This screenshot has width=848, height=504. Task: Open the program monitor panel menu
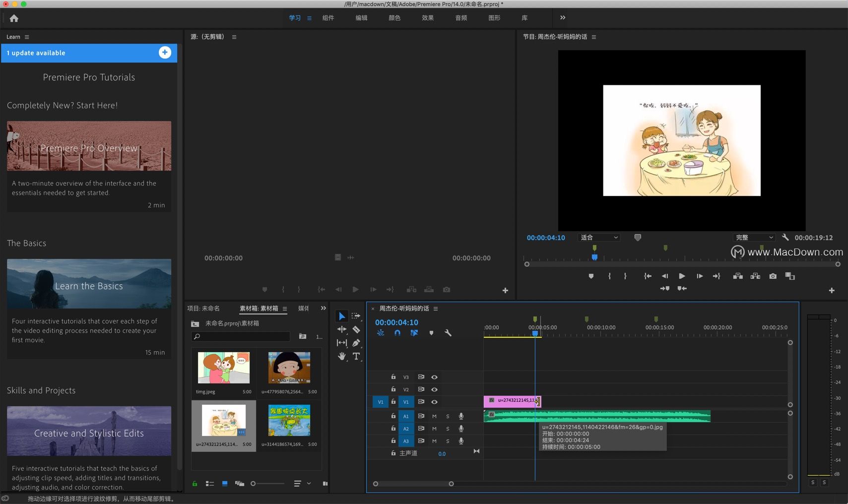pos(594,37)
